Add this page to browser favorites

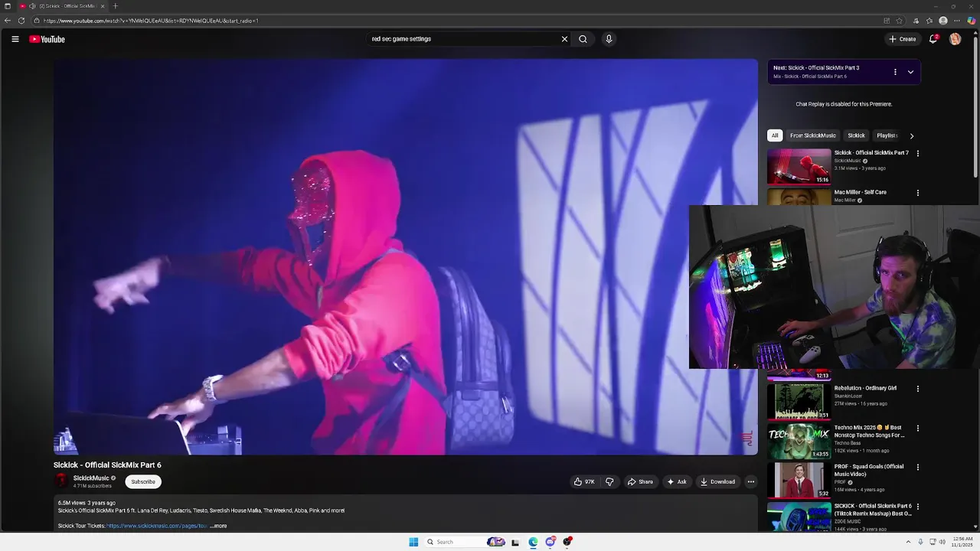point(900,21)
